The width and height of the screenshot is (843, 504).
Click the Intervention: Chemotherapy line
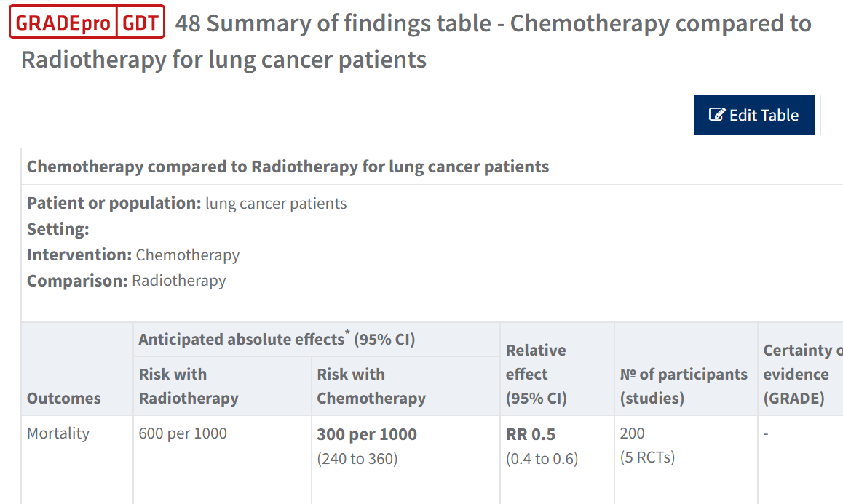click(x=133, y=255)
